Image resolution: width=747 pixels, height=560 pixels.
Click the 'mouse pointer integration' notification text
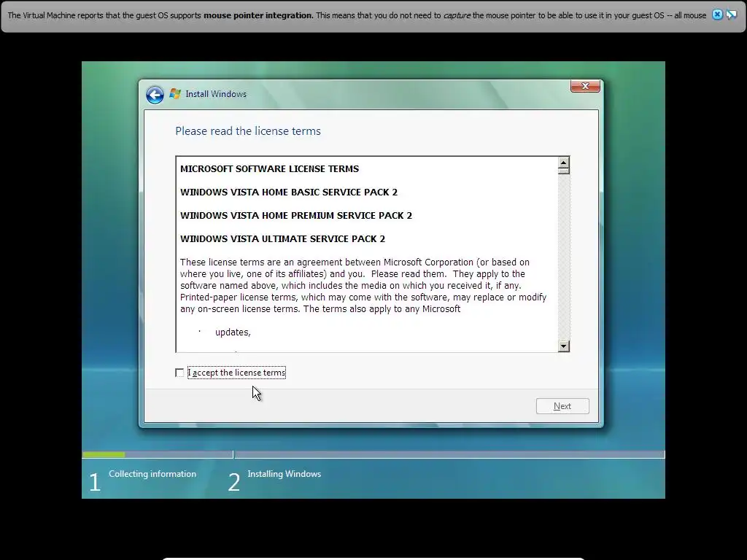click(x=258, y=15)
